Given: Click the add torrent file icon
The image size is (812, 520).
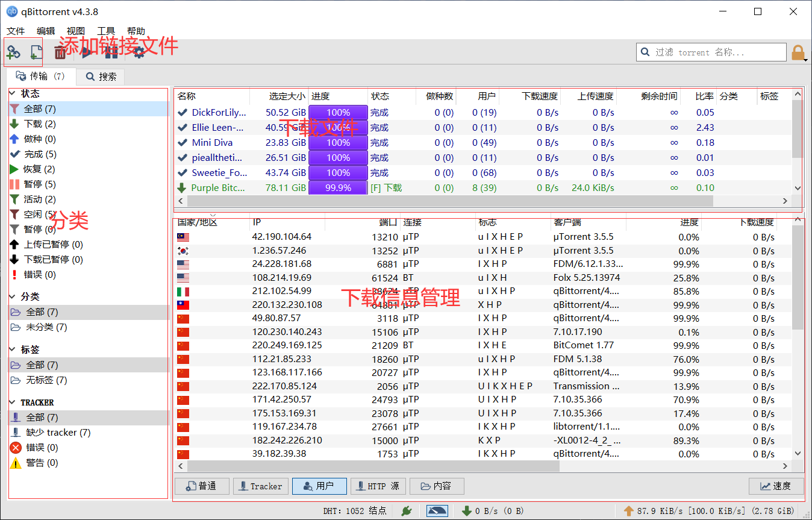Looking at the screenshot, I should (35, 52).
